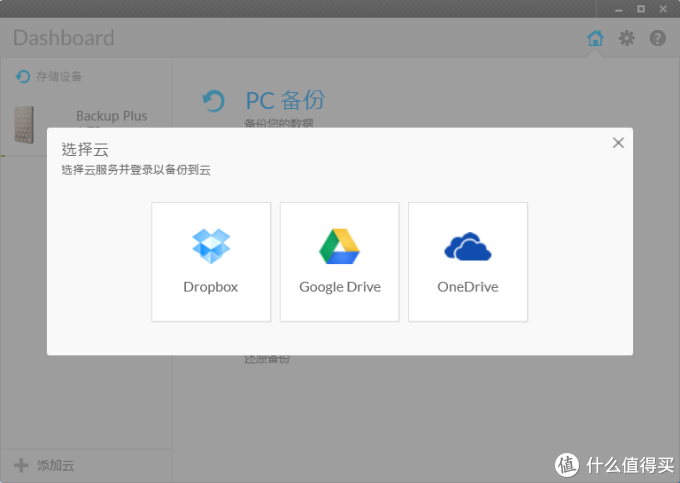This screenshot has width=680, height=483.
Task: Select the Backup Plus drive thumbnail
Action: click(x=24, y=124)
